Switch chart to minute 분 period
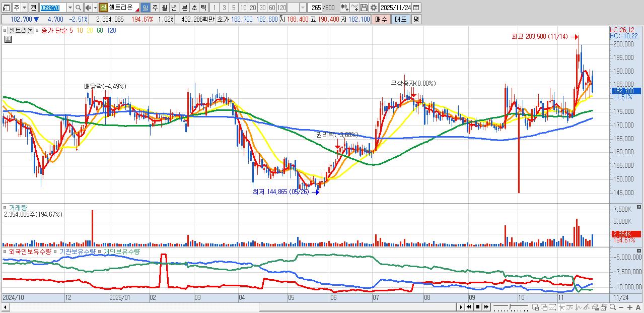Image resolution: width=644 pixels, height=313 pixels. tap(184, 8)
